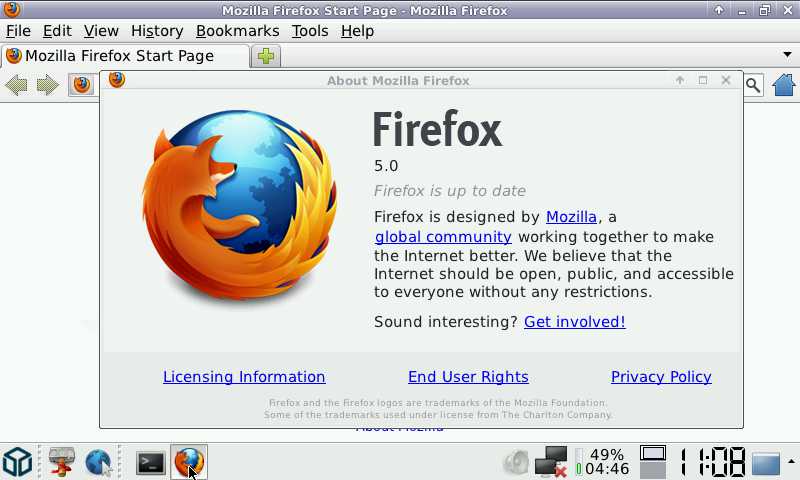Click the Firefox is up to date text
The height and width of the screenshot is (480, 800).
[449, 191]
